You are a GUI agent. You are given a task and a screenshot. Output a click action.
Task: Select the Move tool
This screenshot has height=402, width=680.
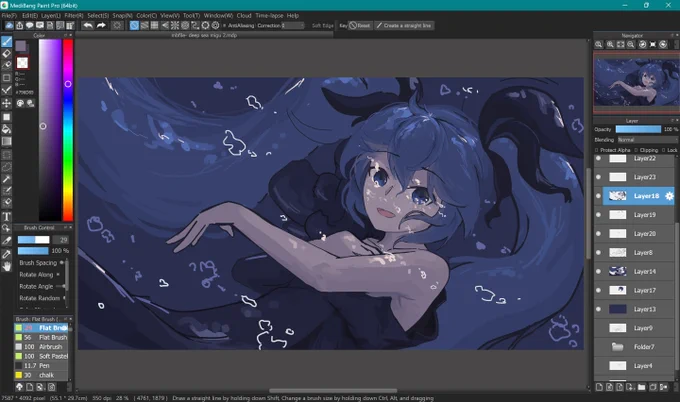pyautogui.click(x=7, y=103)
